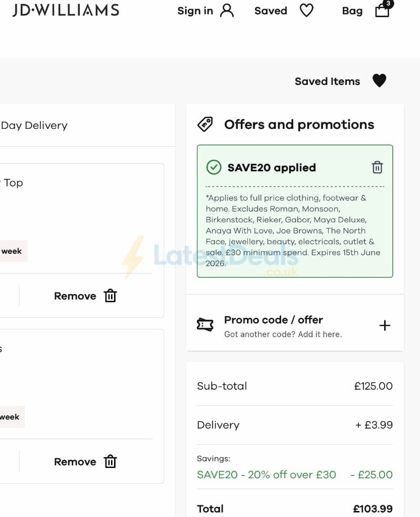
Task: Click the Savings: label
Action: point(214,459)
